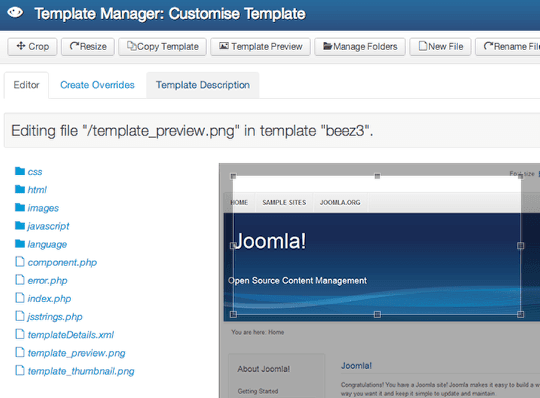
Task: Open the template_preview.png file
Action: pyautogui.click(x=76, y=353)
